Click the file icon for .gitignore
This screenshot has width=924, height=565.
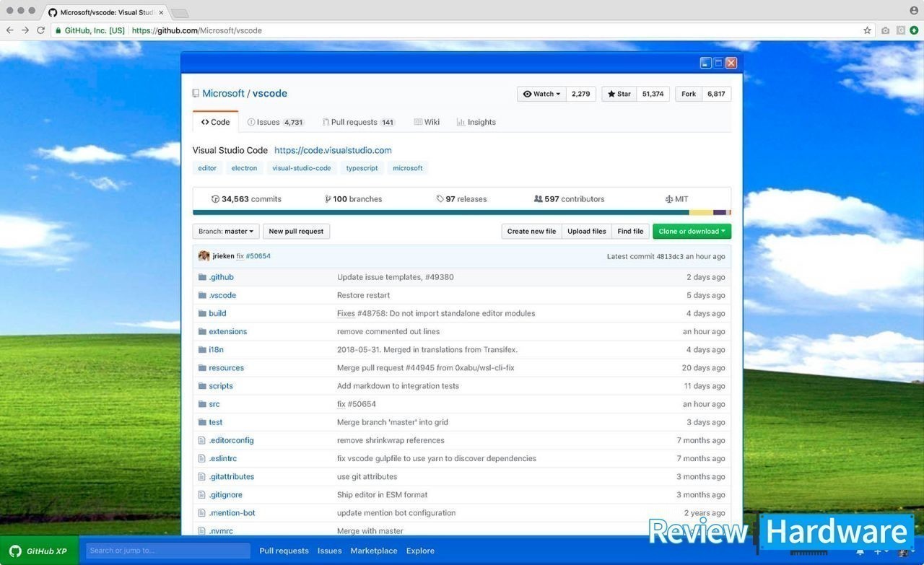coord(202,495)
